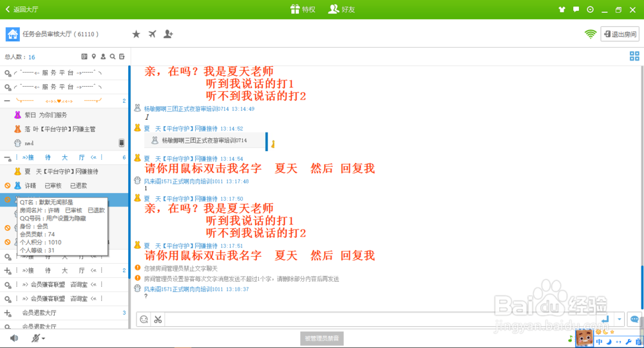Click 夏天 sender name at 13:17:51
Image resolution: width=644 pixels, height=348 pixels.
click(x=180, y=246)
